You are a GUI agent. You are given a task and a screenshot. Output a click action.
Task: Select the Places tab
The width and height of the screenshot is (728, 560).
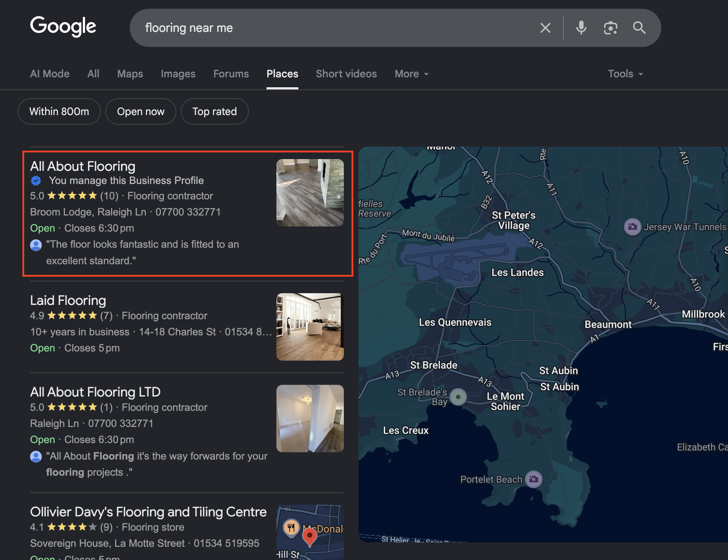point(282,74)
